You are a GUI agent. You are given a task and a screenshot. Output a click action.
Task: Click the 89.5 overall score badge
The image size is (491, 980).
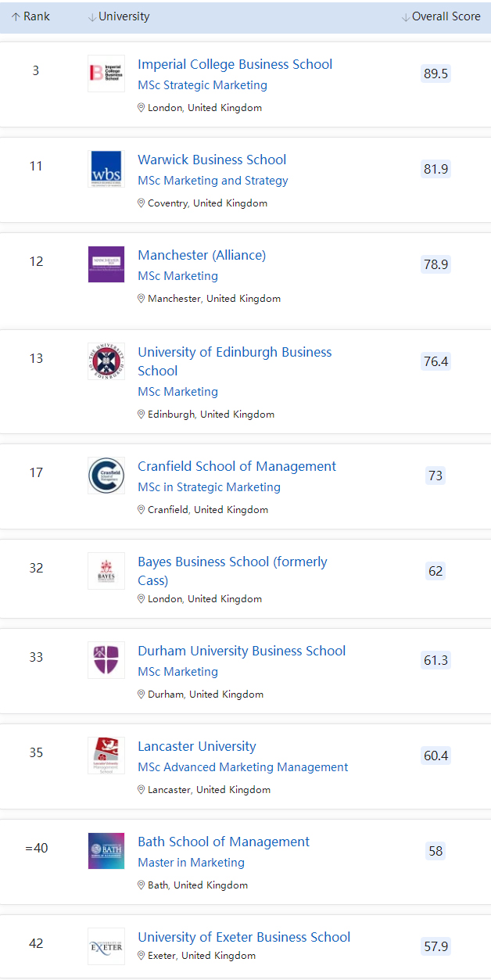[x=435, y=74]
